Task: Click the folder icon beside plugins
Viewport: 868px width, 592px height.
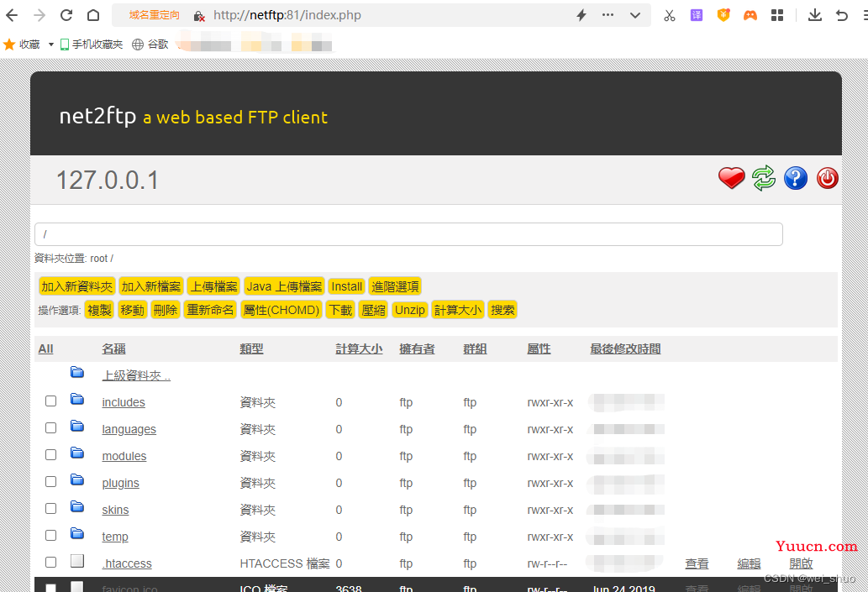Action: click(x=77, y=479)
